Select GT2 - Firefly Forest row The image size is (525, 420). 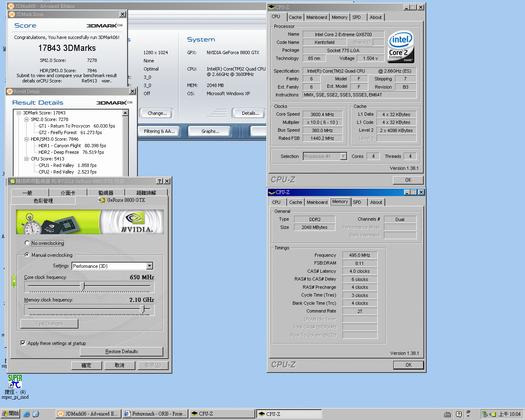tap(70, 132)
